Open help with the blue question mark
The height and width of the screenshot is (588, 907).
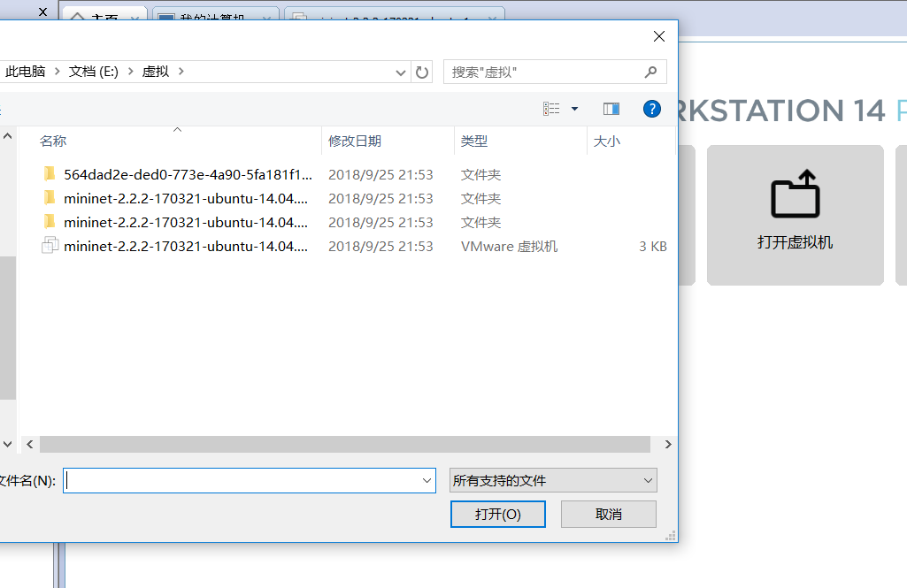click(652, 109)
